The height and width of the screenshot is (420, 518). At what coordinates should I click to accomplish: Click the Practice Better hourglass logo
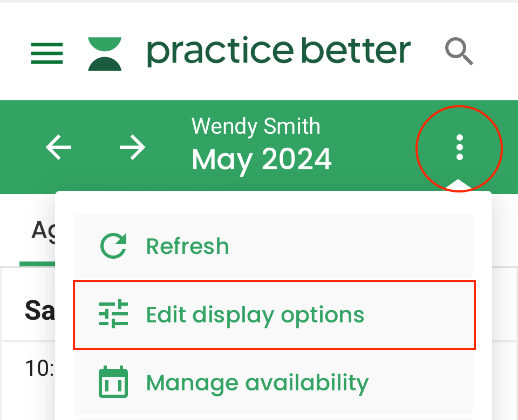[105, 53]
